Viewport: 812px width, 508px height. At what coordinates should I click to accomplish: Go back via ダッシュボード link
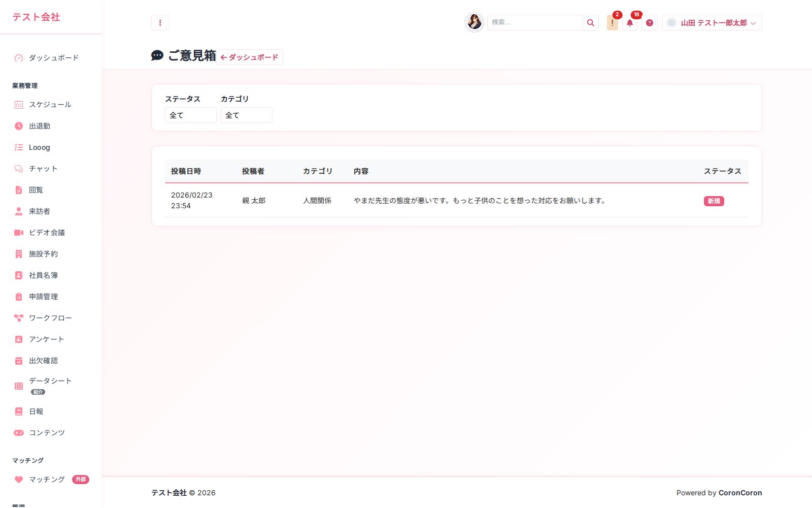click(250, 57)
